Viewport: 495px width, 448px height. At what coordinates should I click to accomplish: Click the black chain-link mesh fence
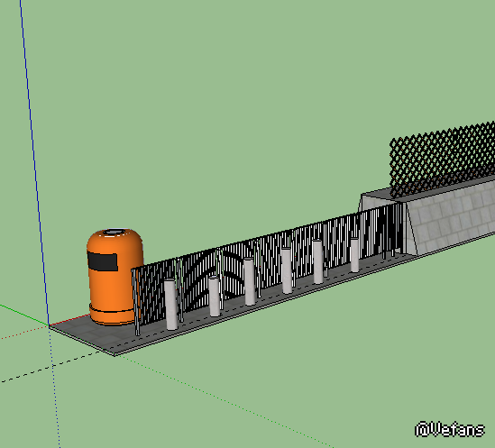[x=442, y=157]
